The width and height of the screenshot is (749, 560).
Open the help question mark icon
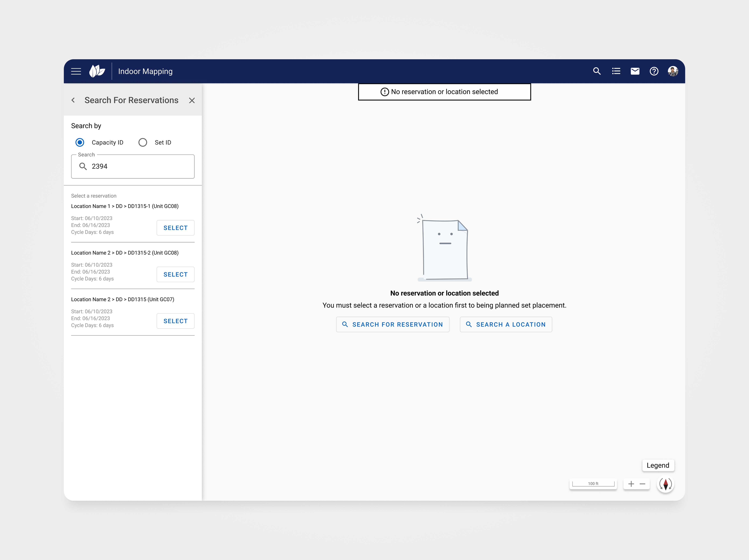[x=654, y=71]
